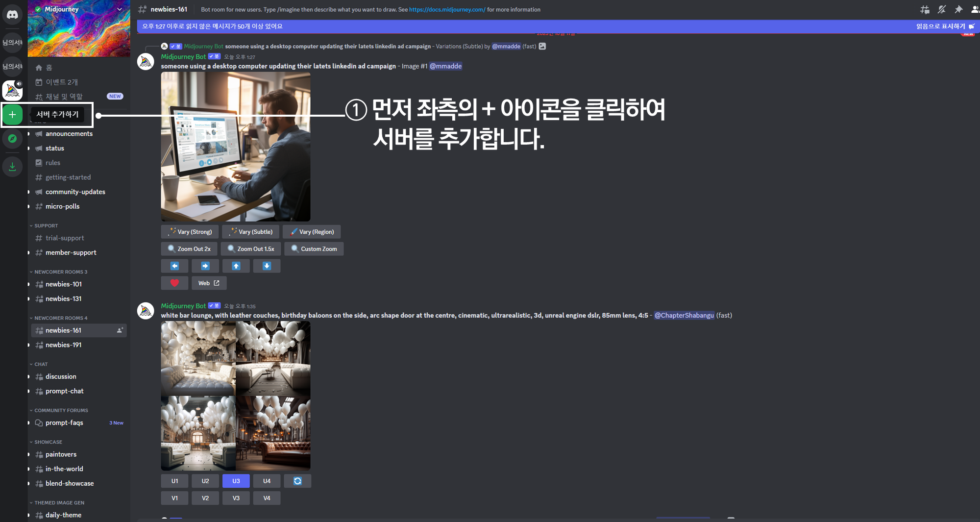Screen dimensions: 980x522
Task: Select the Midjourney sailboat server icon
Action: 12,91
